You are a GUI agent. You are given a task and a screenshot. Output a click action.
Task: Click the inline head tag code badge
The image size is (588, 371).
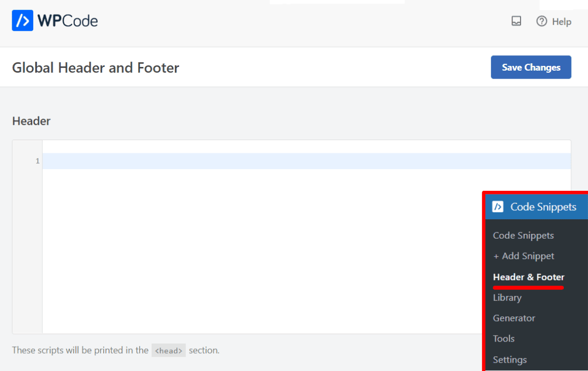[x=169, y=350]
